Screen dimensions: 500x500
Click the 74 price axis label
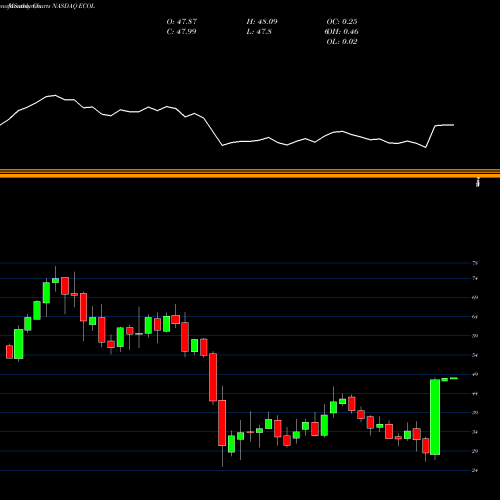point(475,278)
